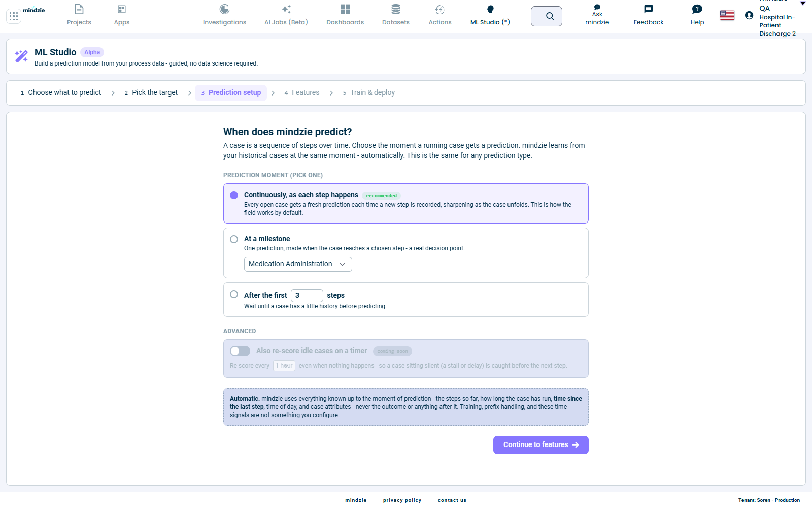Change language using the US flag
The height and width of the screenshot is (508, 812).
(727, 15)
